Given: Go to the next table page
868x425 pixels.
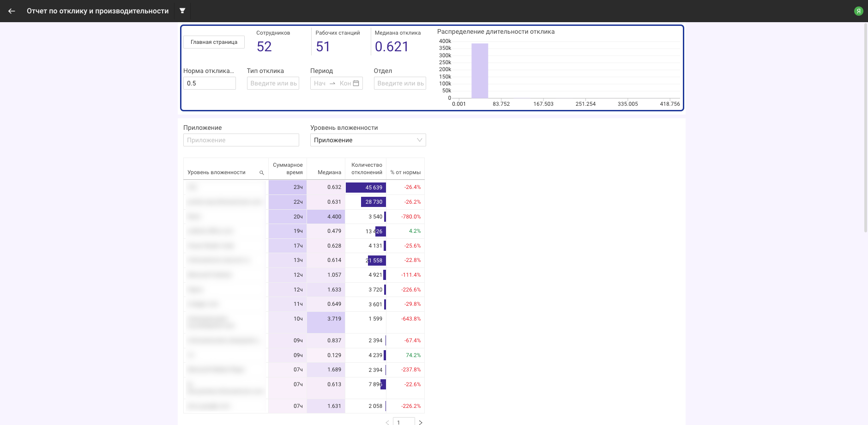Looking at the screenshot, I should pyautogui.click(x=421, y=422).
